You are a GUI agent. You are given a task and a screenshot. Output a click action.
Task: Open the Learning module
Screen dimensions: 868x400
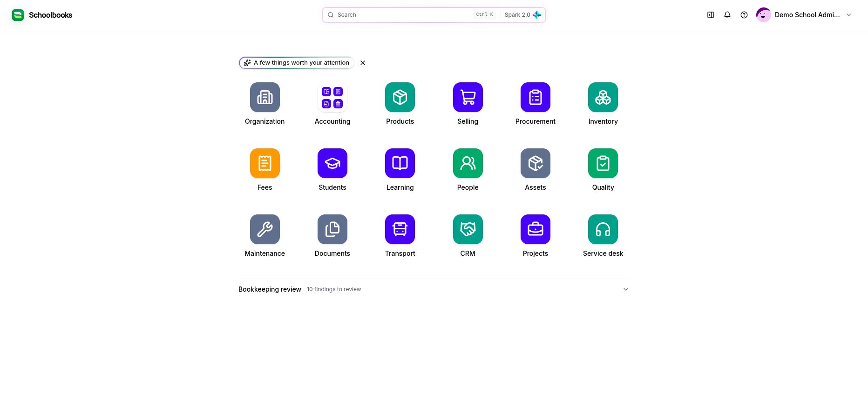400,163
